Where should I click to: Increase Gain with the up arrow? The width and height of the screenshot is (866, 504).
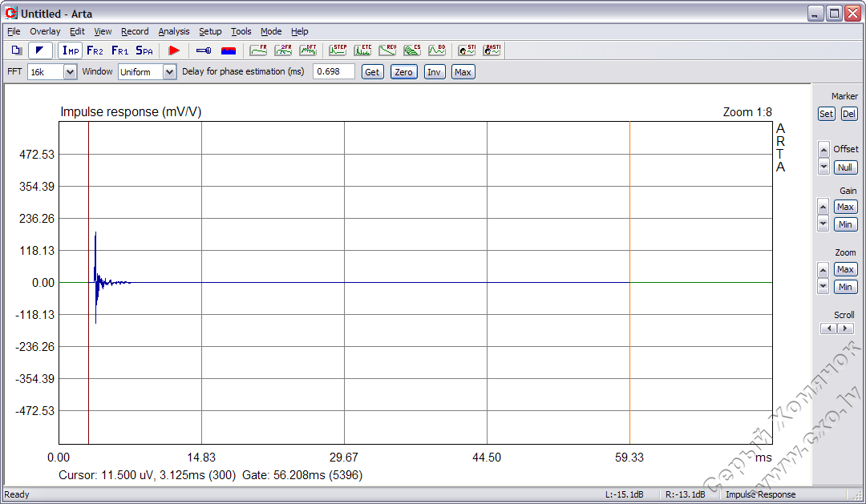(823, 207)
